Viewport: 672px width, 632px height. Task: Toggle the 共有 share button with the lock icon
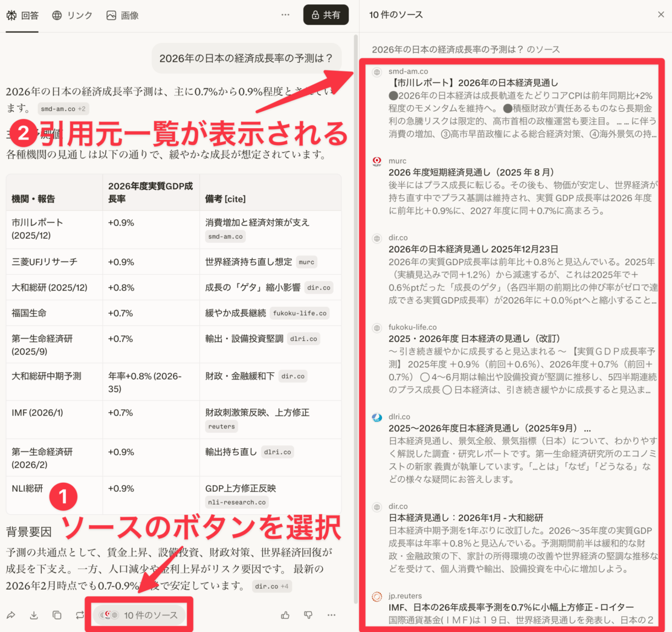[x=326, y=15]
